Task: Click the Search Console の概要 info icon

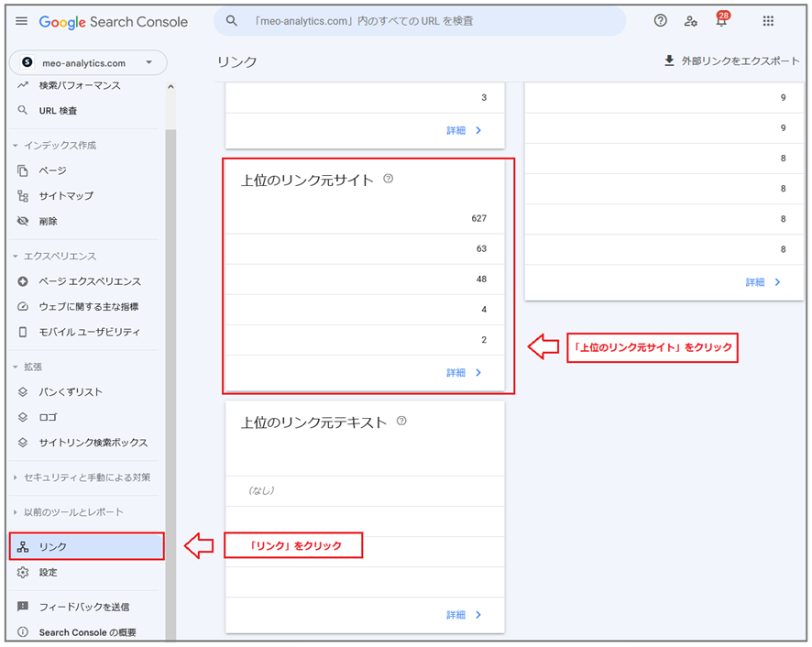Action: pos(23,632)
